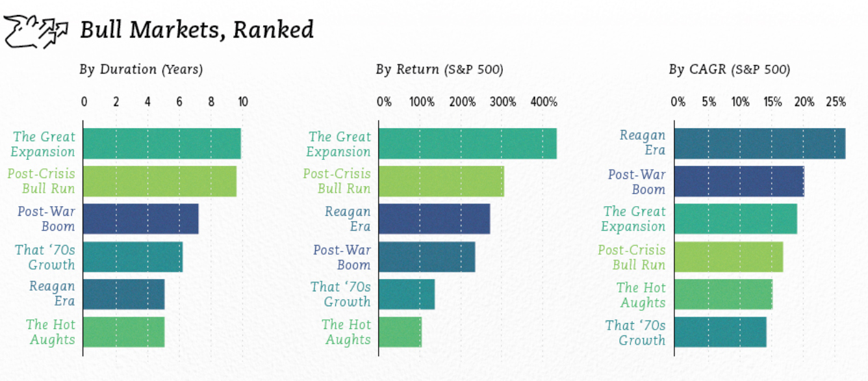Click the bull and arrow logo icon
The image size is (868, 381).
[x=36, y=32]
